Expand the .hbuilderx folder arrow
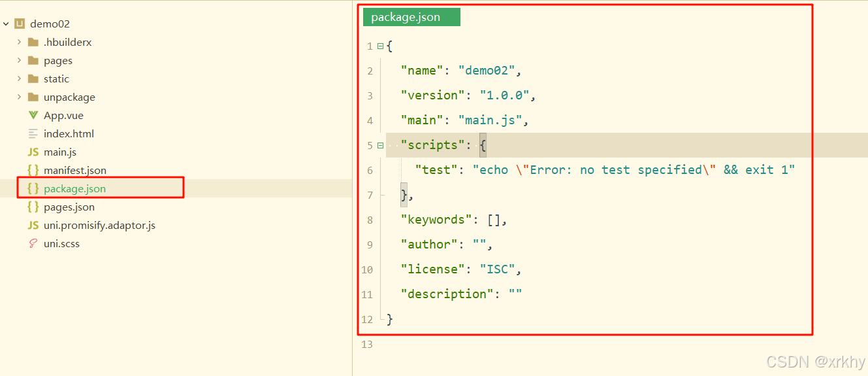 point(19,42)
